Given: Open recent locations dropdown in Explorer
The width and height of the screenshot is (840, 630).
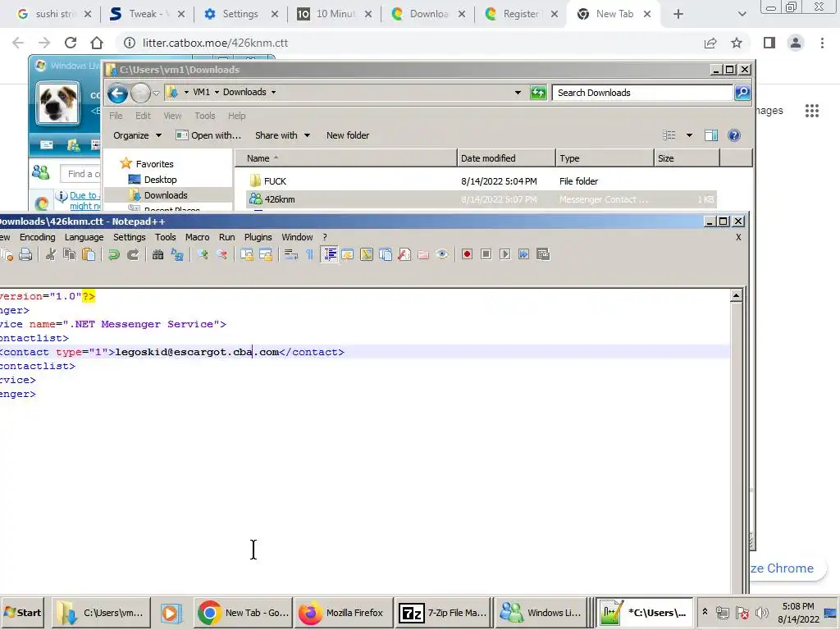Looking at the screenshot, I should (156, 94).
